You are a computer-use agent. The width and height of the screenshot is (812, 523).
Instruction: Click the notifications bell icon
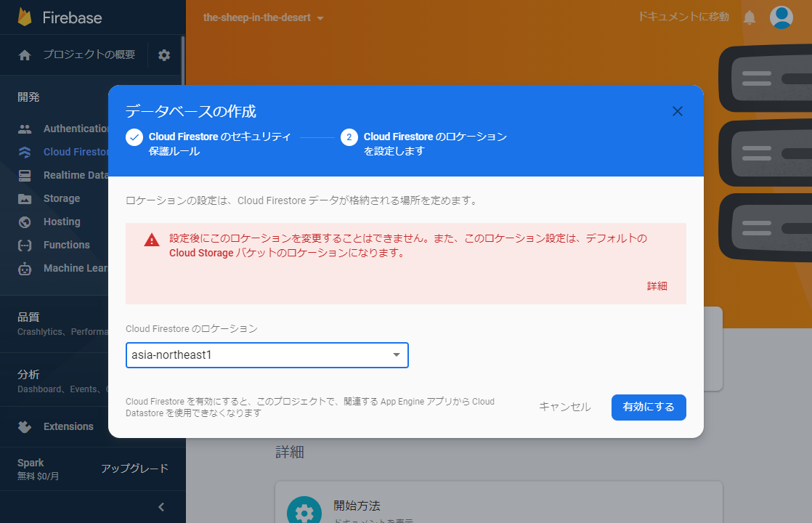[749, 17]
